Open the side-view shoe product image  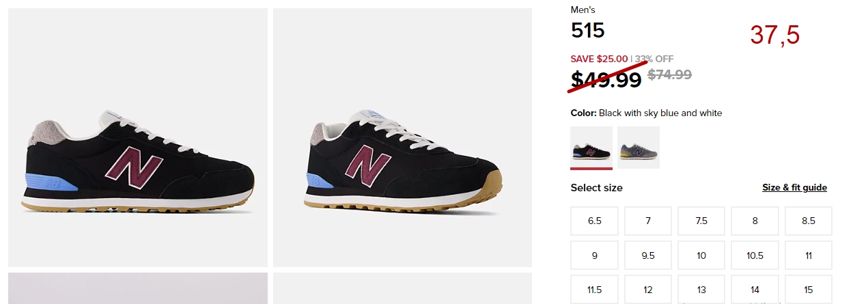coord(138,137)
